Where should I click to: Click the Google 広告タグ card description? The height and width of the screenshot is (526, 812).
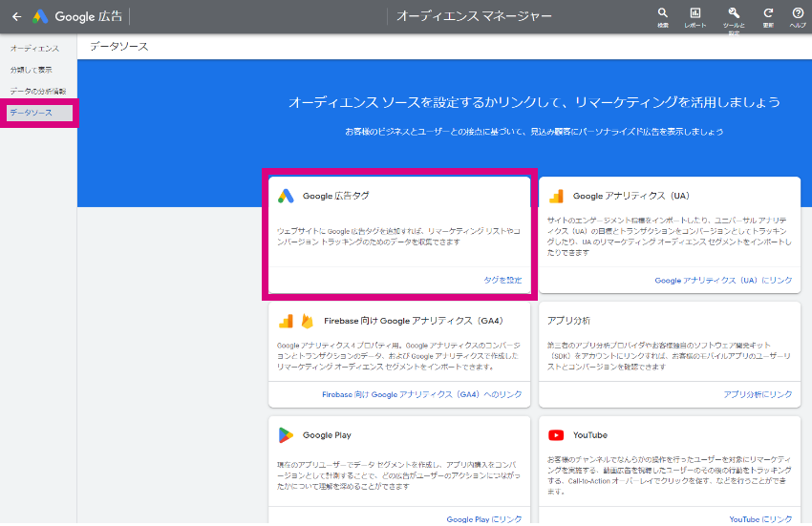(x=398, y=237)
